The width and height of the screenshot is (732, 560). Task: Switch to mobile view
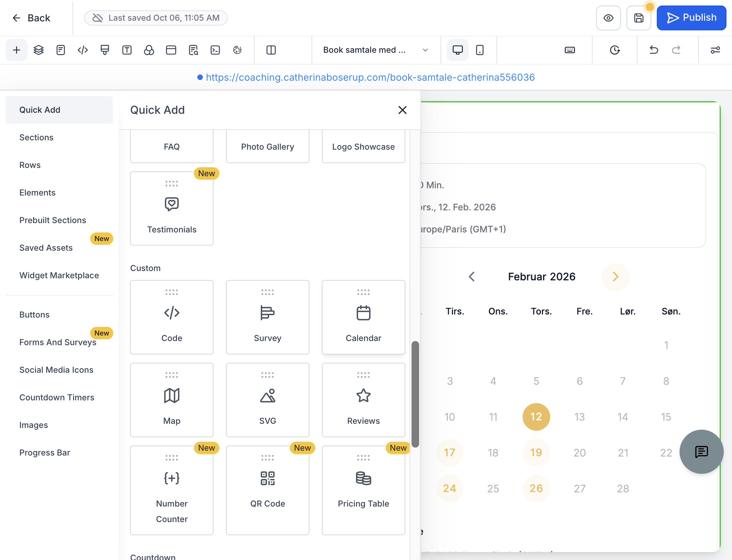tap(480, 50)
